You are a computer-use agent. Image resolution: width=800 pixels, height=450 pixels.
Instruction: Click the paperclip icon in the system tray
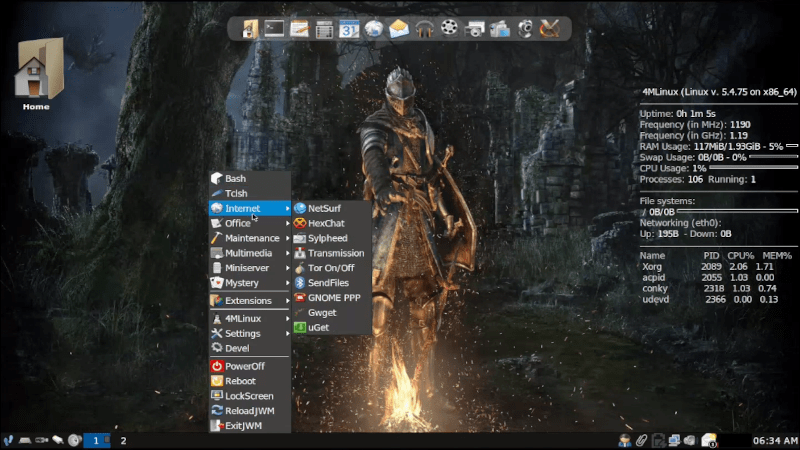coord(641,440)
